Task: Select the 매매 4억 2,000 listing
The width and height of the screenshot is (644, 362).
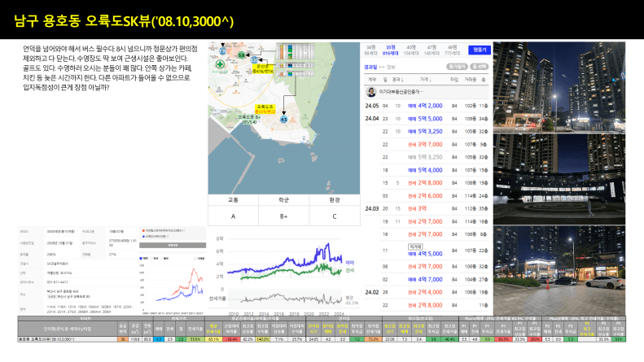Action: [425, 106]
